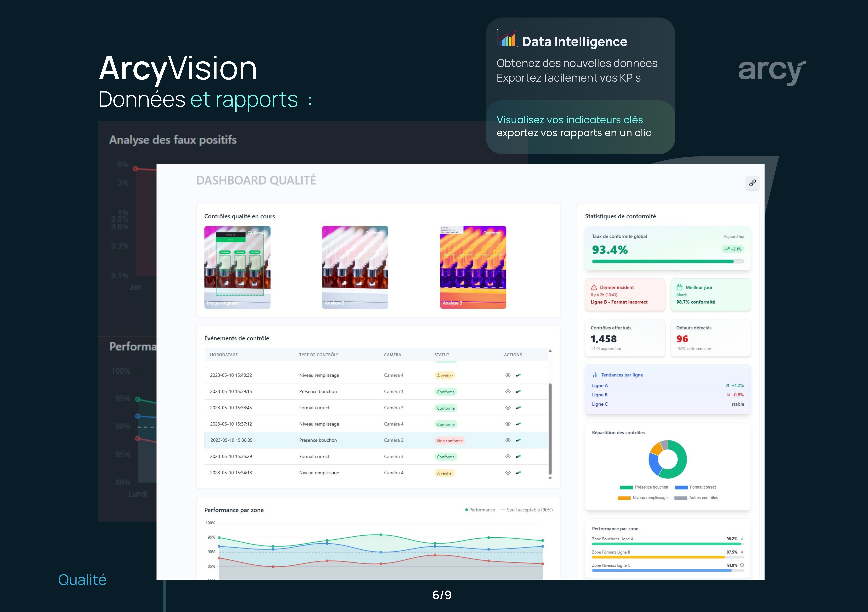Sort by the CAMÉRA column header
This screenshot has width=868, height=612.
point(392,355)
